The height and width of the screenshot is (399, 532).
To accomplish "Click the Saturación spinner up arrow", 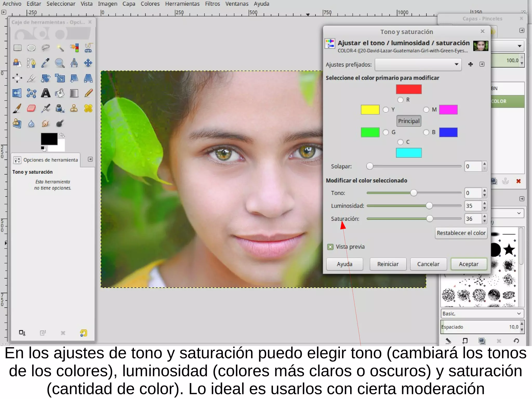I will click(x=484, y=216).
